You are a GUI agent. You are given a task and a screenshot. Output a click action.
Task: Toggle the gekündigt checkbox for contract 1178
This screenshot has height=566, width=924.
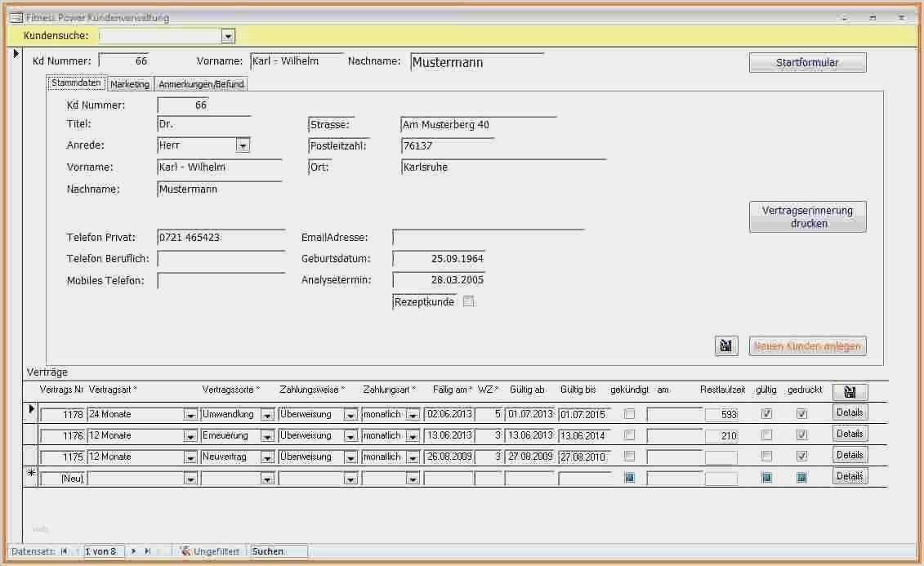pos(629,413)
